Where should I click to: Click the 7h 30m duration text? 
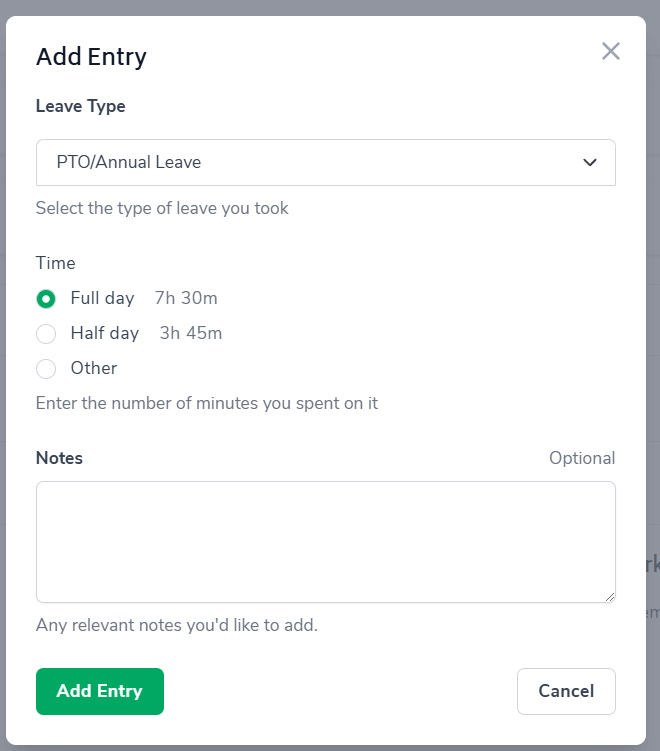(186, 298)
